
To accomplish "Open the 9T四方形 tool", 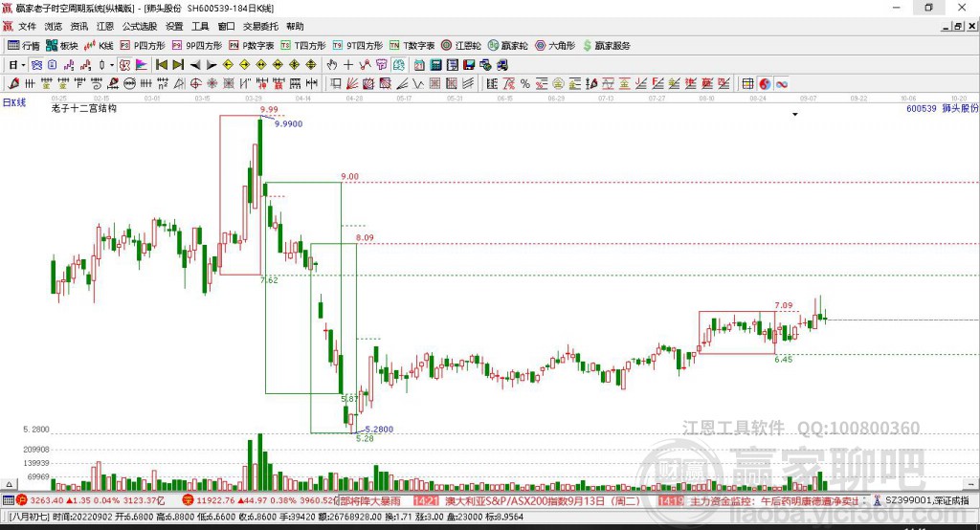I will [x=358, y=46].
